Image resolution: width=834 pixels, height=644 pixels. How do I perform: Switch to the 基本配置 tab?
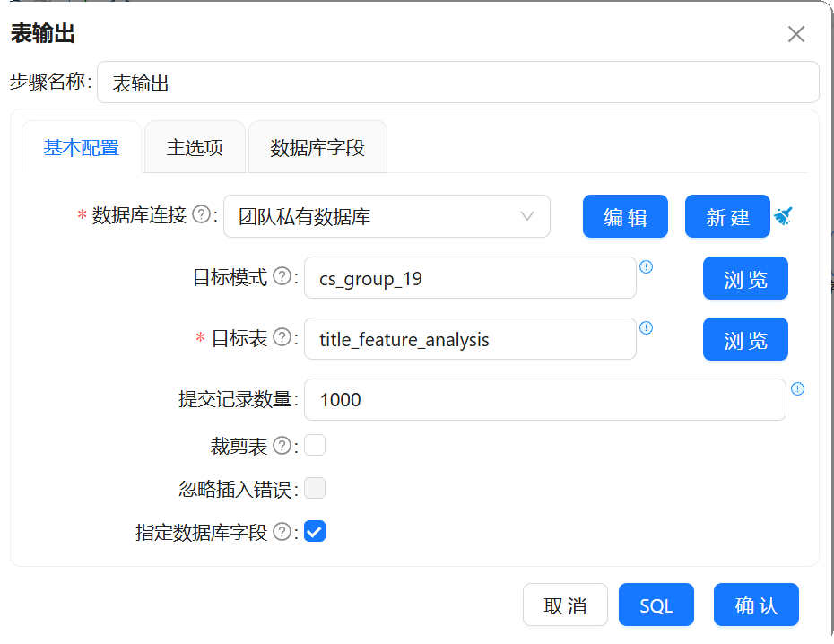[82, 147]
